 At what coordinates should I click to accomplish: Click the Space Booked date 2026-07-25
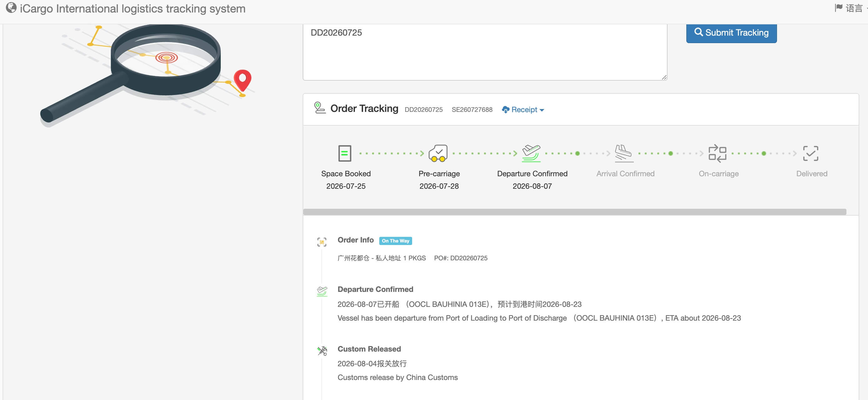(346, 186)
